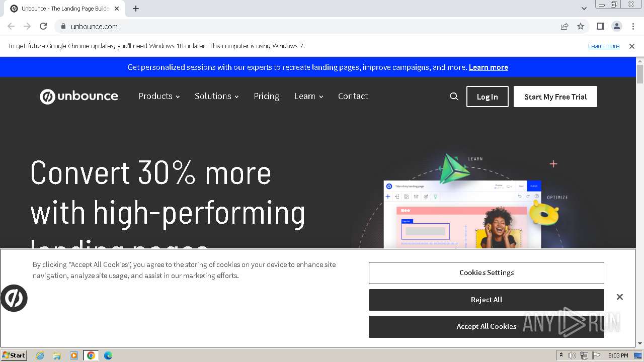Open the Chrome profile avatar
644x362 pixels.
pos(616,27)
